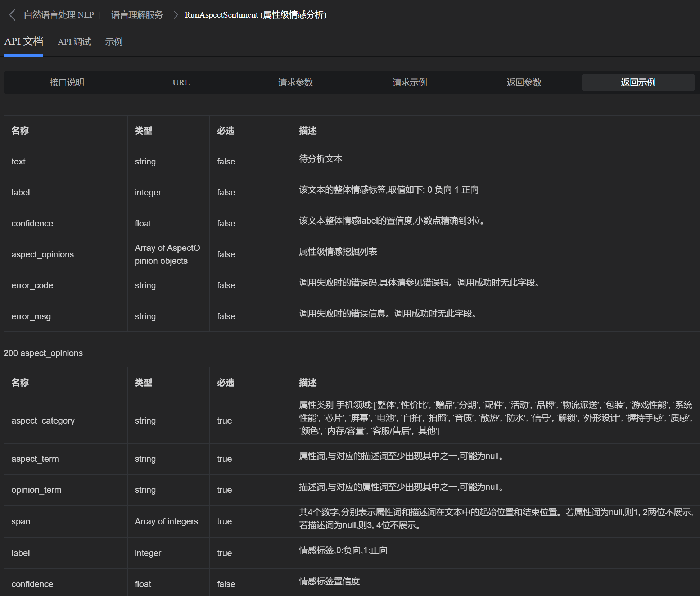
Task: Switch to the 示例 tab
Action: (x=114, y=42)
